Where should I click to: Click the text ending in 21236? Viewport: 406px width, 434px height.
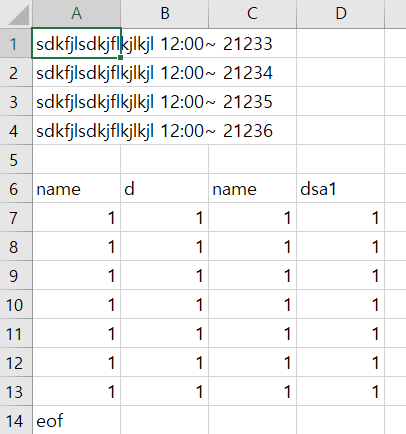click(x=154, y=131)
